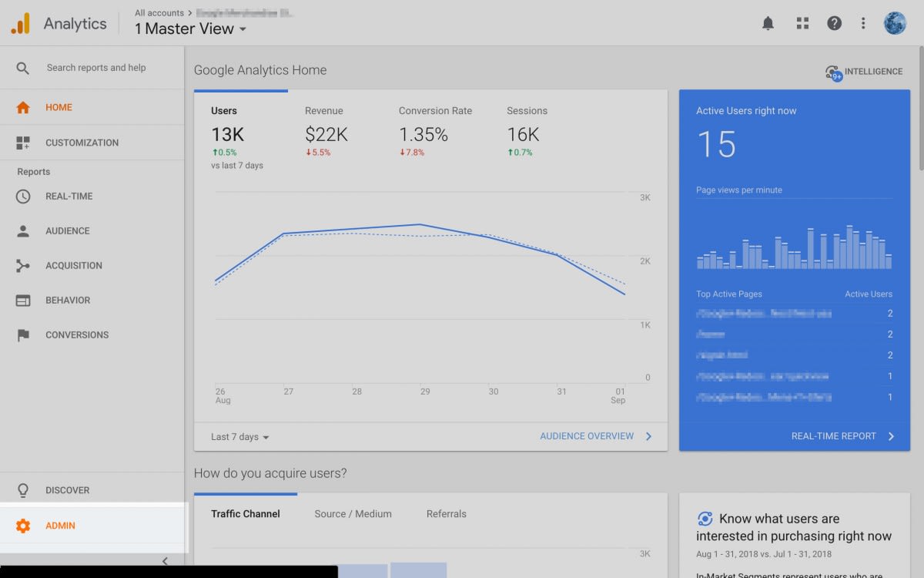Click the INTELLIGENCE button
924x578 pixels.
point(864,72)
